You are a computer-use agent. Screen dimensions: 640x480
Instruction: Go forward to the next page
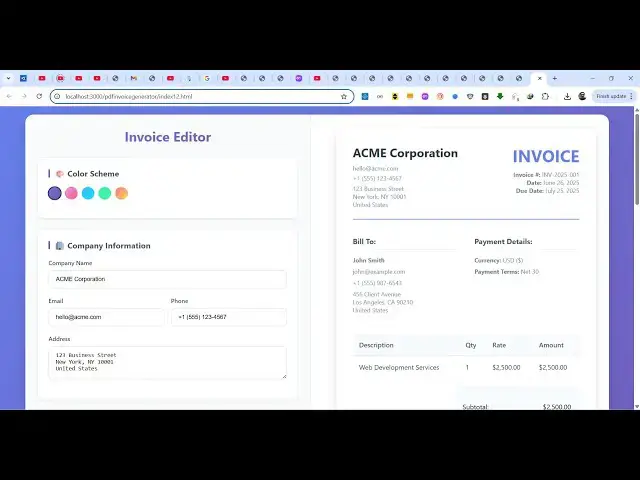click(x=24, y=96)
